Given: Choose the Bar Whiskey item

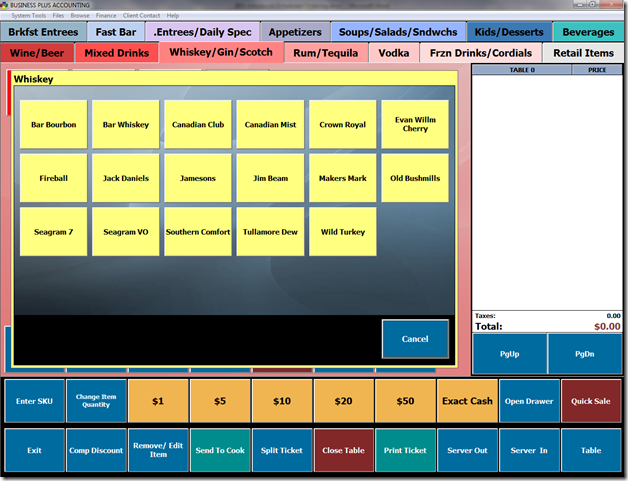Looking at the screenshot, I should 125,125.
